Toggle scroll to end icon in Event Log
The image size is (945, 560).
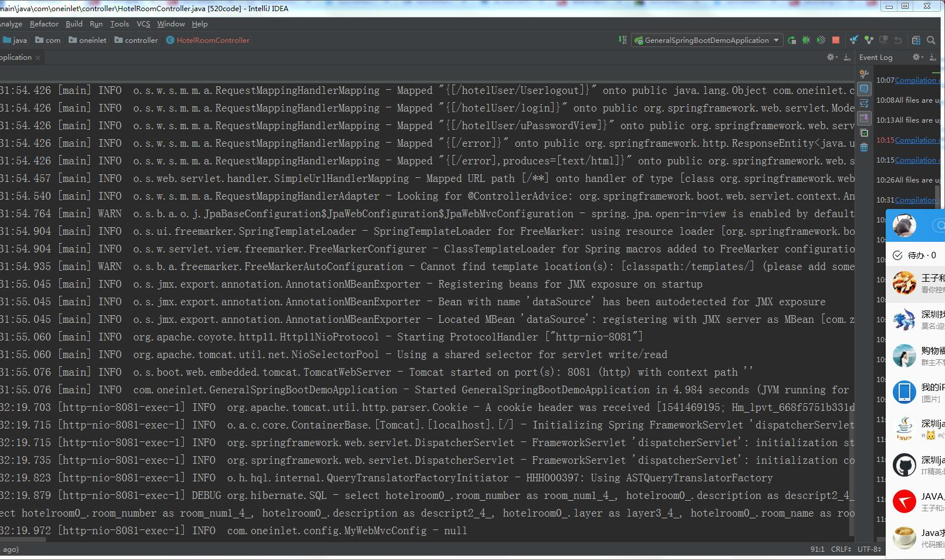[864, 118]
